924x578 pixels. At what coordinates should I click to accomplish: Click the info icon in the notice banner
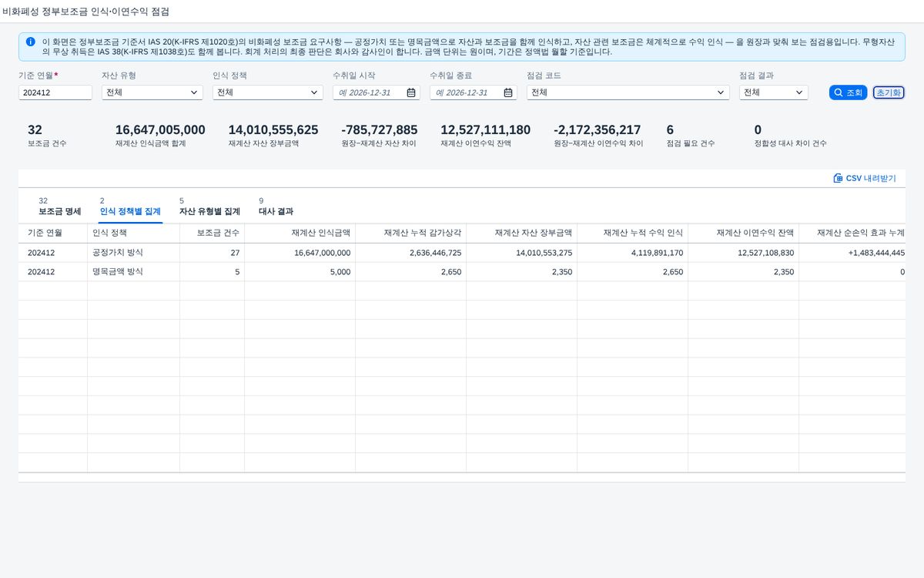(x=31, y=42)
